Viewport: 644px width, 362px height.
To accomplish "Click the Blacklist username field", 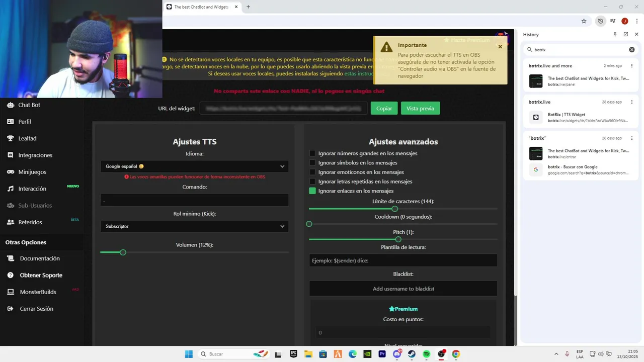I will click(x=403, y=289).
